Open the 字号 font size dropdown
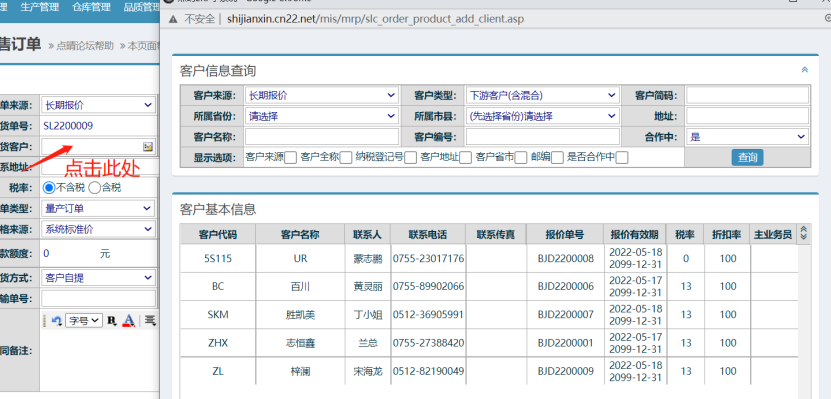Screen dimensions: 831x399 coord(84,320)
